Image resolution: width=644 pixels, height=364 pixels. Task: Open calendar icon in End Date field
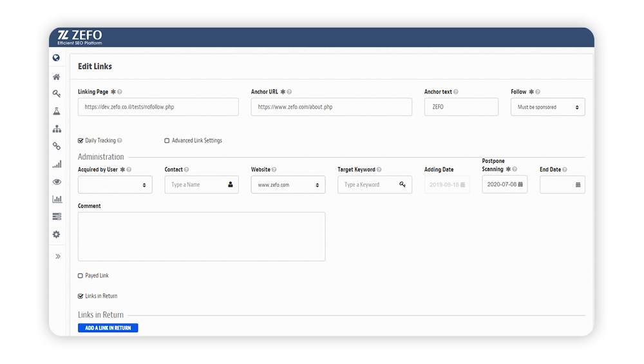578,185
